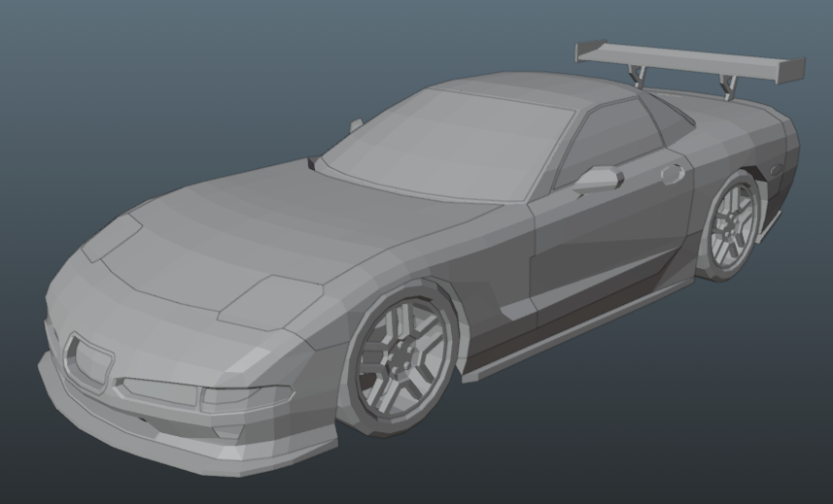Click the side skirt under the door

576,331
